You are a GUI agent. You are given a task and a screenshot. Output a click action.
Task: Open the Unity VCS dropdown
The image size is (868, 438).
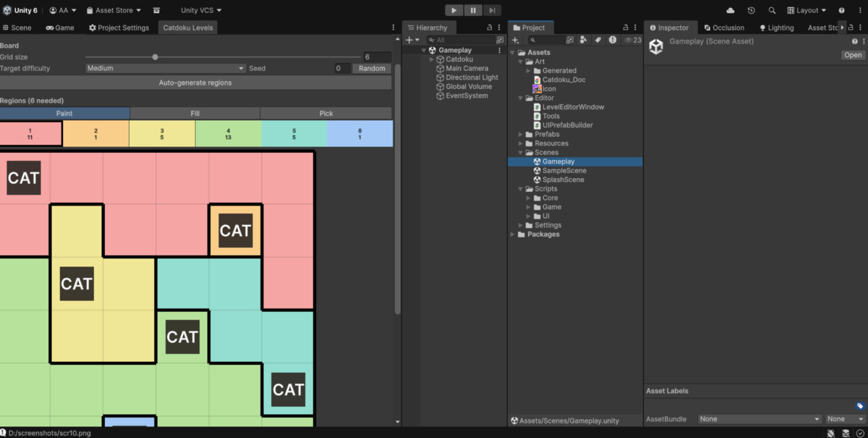coord(201,10)
